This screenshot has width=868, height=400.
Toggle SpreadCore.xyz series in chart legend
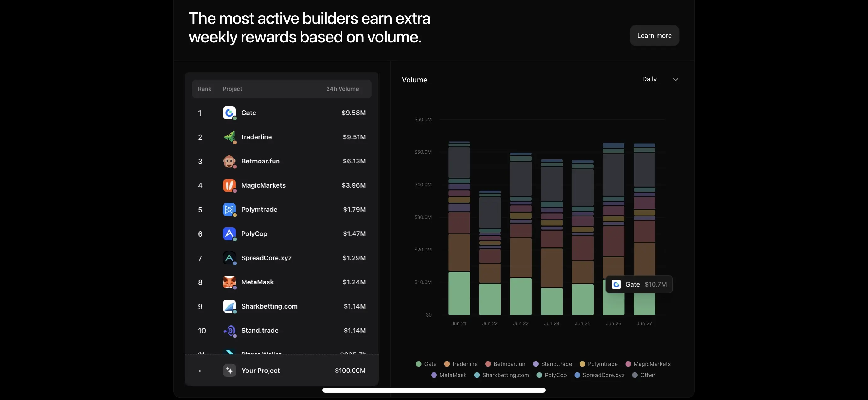[x=599, y=375]
